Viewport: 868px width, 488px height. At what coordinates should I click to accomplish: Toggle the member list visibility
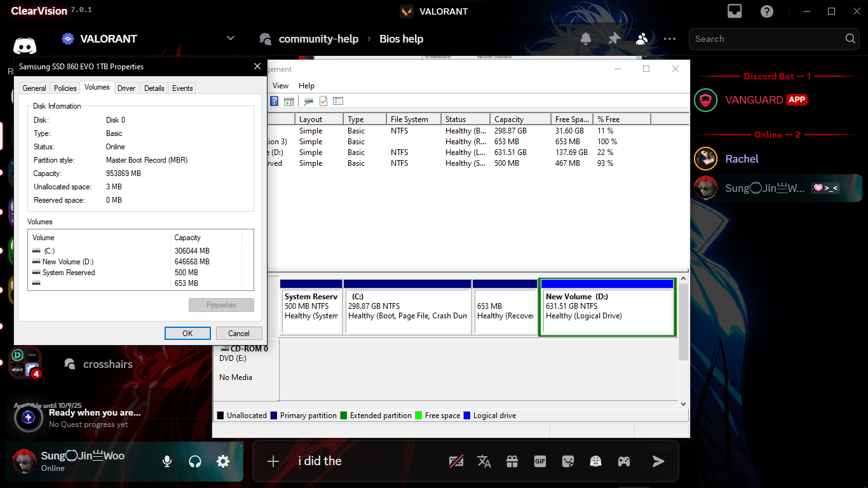click(x=642, y=39)
